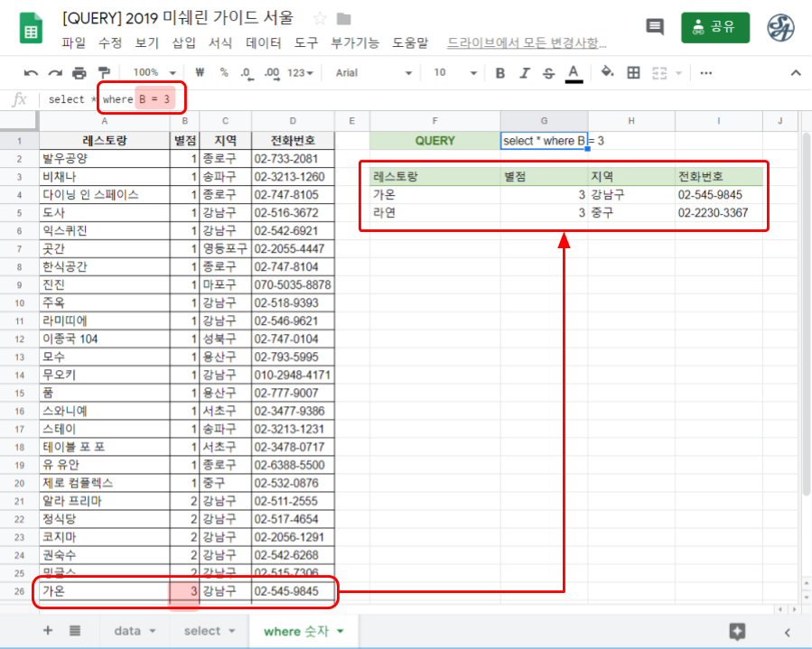Image resolution: width=812 pixels, height=649 pixels.
Task: Click the Percent format icon
Action: (226, 72)
